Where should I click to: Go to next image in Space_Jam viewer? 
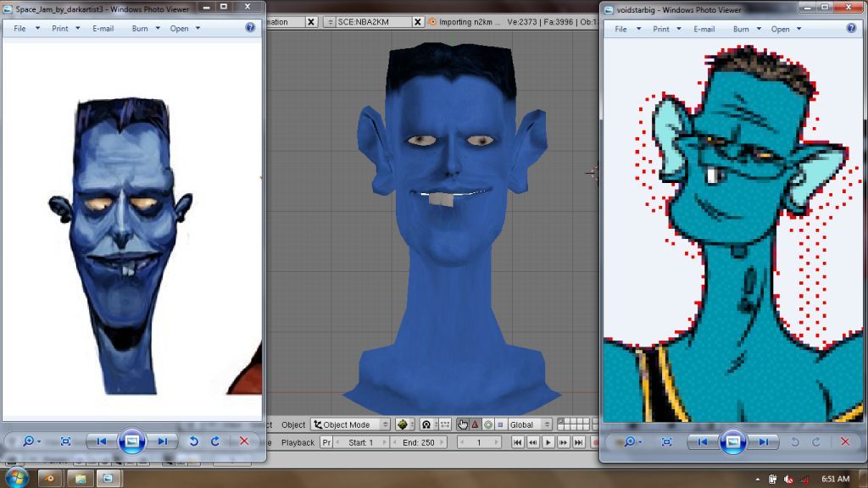(162, 441)
